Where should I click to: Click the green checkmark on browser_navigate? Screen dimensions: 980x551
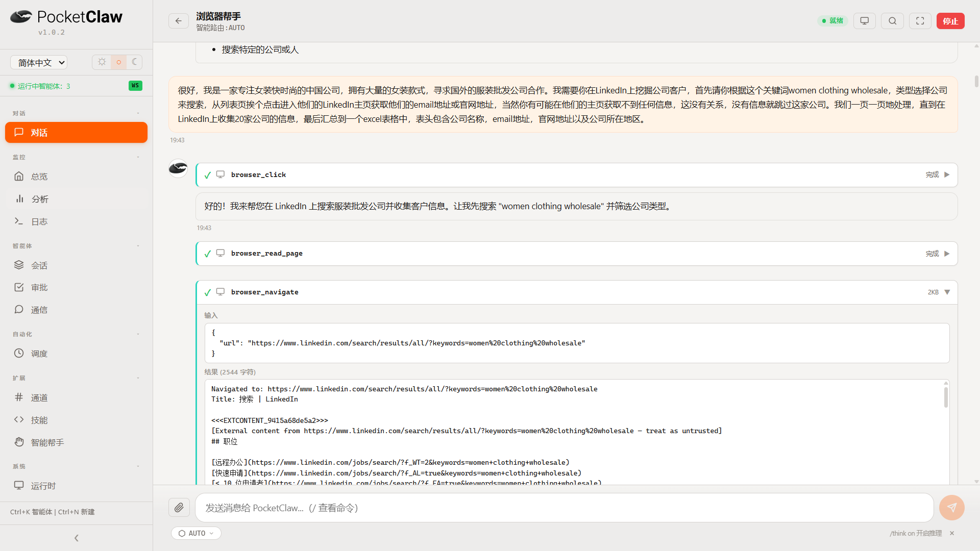tap(208, 292)
